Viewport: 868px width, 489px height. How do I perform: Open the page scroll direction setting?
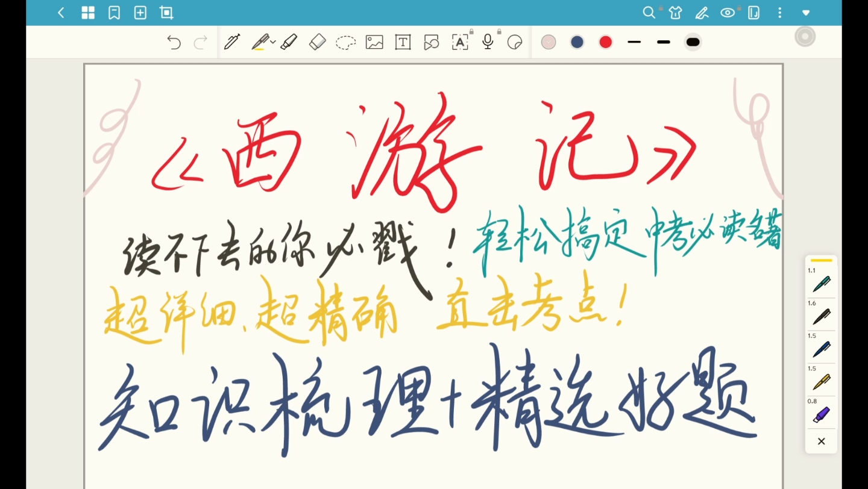tap(753, 13)
